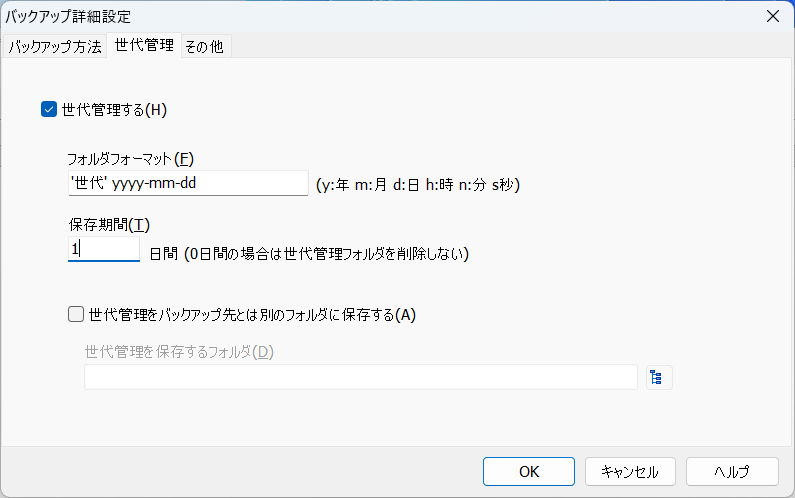The height and width of the screenshot is (498, 795).
Task: Click the 保存期間(T) label
Action: [x=108, y=224]
